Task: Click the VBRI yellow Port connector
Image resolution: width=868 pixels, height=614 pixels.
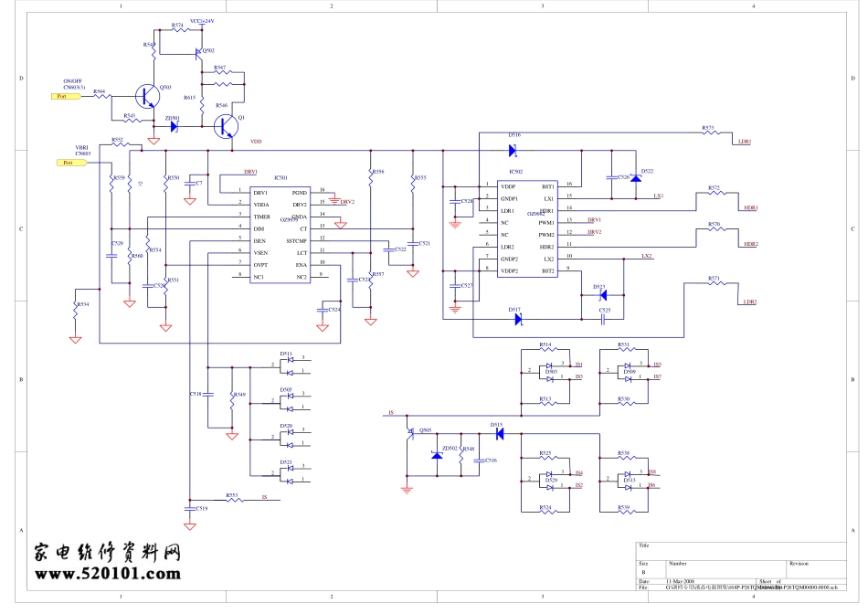Action: (69, 163)
